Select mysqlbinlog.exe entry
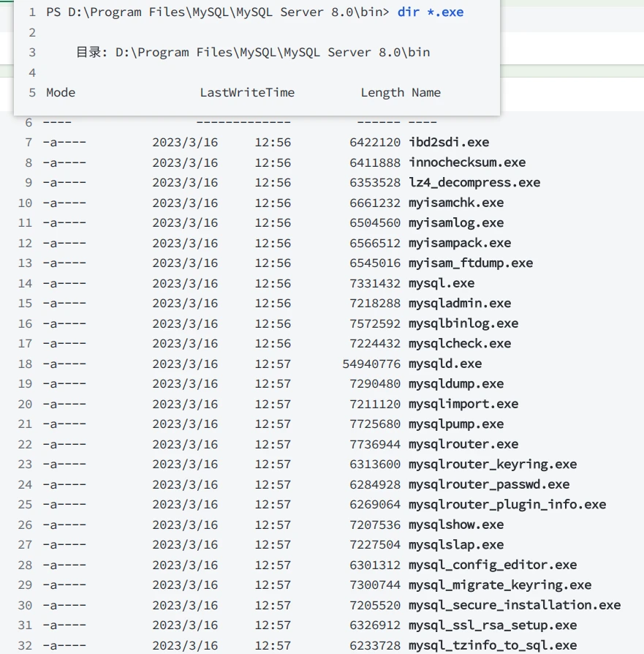The image size is (644, 654). pyautogui.click(x=463, y=323)
